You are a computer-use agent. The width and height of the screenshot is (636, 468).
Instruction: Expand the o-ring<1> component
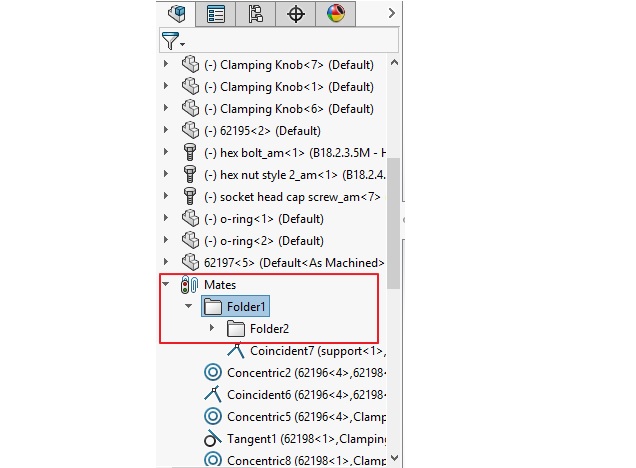[x=165, y=217]
